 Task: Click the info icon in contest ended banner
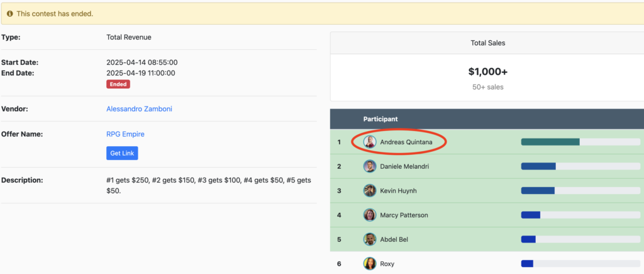10,13
